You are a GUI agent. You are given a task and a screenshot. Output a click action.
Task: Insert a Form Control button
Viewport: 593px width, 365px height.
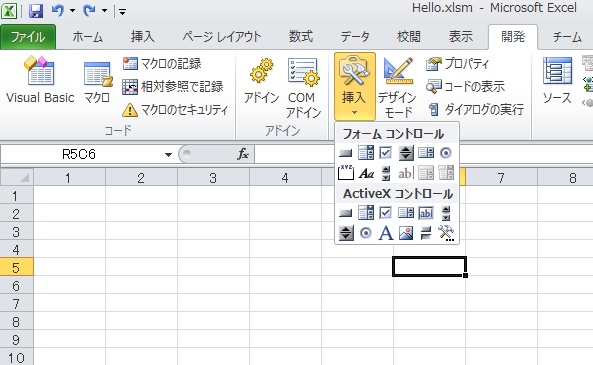345,153
